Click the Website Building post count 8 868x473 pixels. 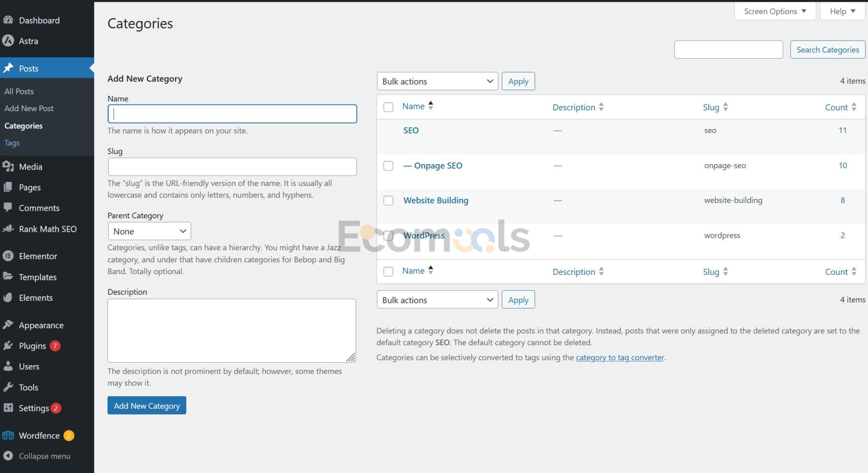pyautogui.click(x=843, y=200)
